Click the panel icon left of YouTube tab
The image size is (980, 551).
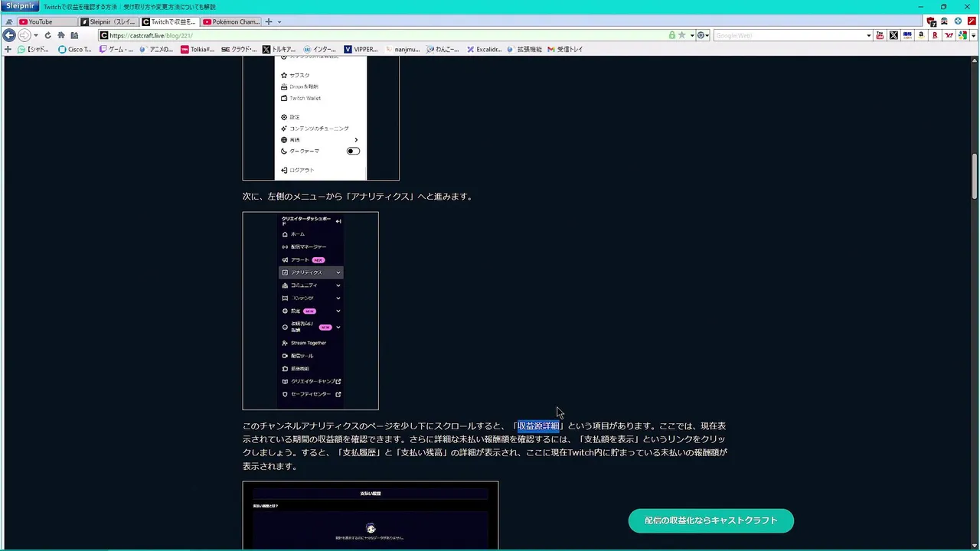[8, 21]
